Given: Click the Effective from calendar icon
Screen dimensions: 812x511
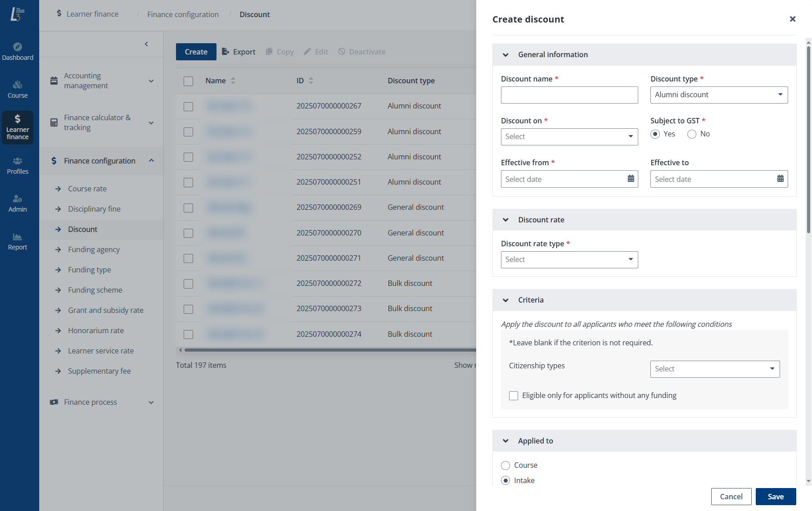Looking at the screenshot, I should pos(631,179).
